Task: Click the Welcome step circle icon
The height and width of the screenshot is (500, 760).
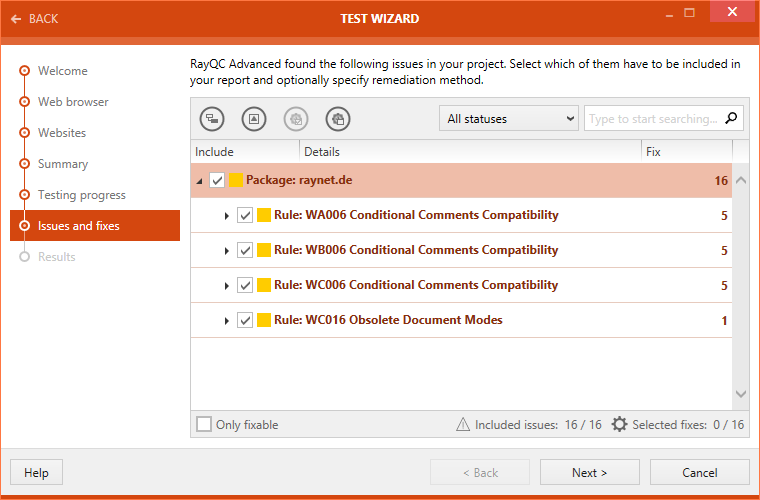Action: coord(24,71)
